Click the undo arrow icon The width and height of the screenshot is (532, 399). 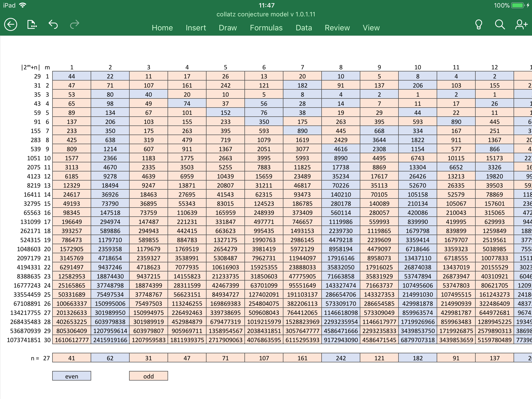click(53, 24)
